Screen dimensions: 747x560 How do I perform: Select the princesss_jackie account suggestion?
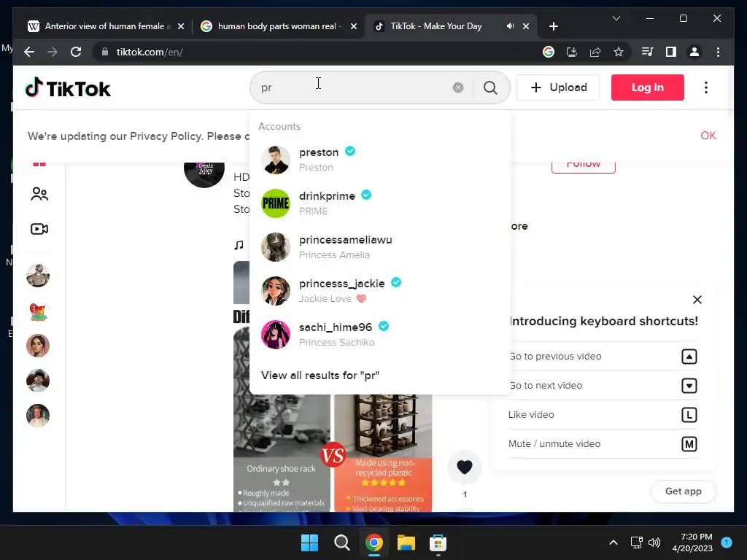point(379,291)
